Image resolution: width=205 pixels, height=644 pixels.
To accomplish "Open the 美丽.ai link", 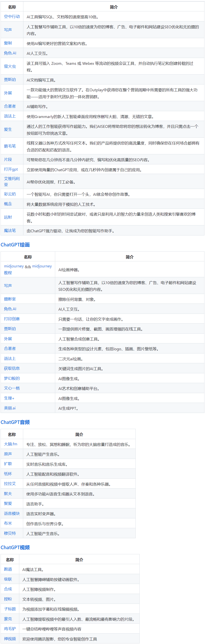I will pos(10,408).
